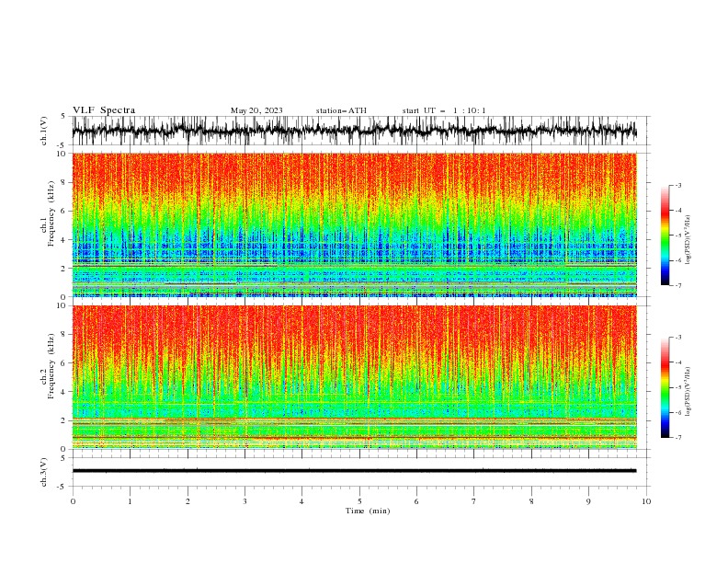Viewport: 728px width, 563px height.
Task: Click the '8' kHz tick on ch.1 axis
Action: [x=63, y=182]
